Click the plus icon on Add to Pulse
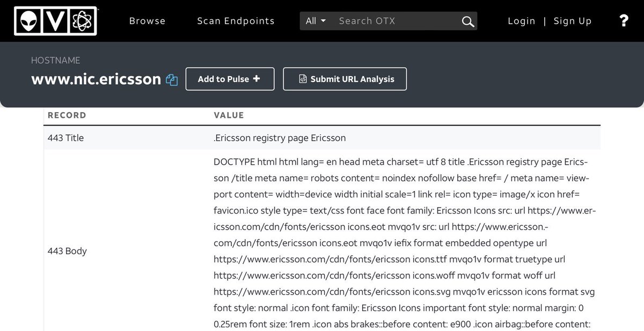This screenshot has height=331, width=644. click(257, 79)
